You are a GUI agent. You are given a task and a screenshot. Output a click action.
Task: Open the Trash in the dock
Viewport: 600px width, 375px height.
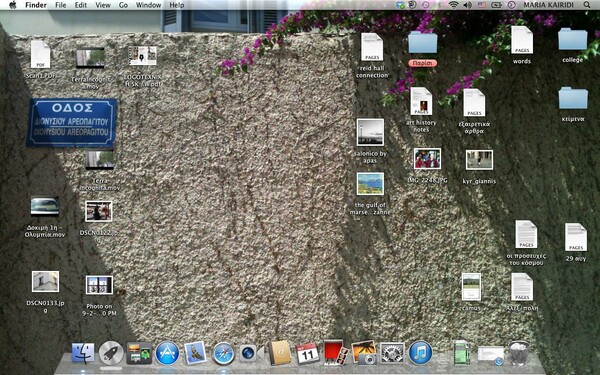pos(518,353)
